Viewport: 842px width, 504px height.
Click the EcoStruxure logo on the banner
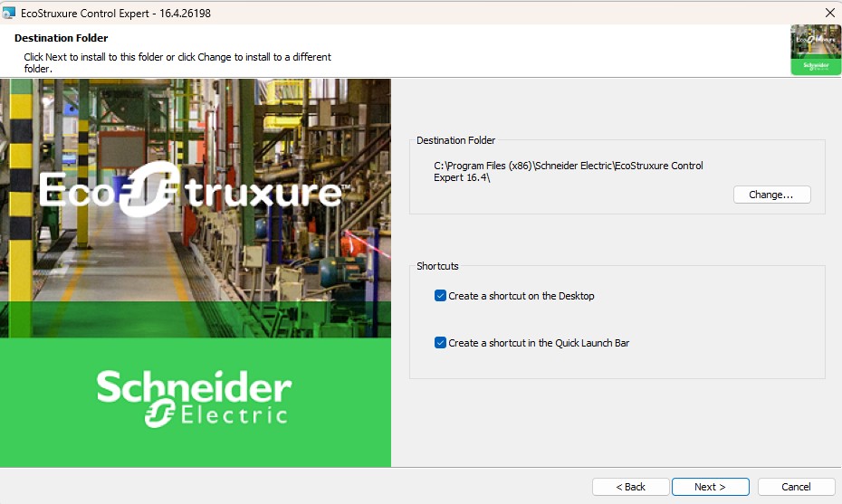coord(194,190)
